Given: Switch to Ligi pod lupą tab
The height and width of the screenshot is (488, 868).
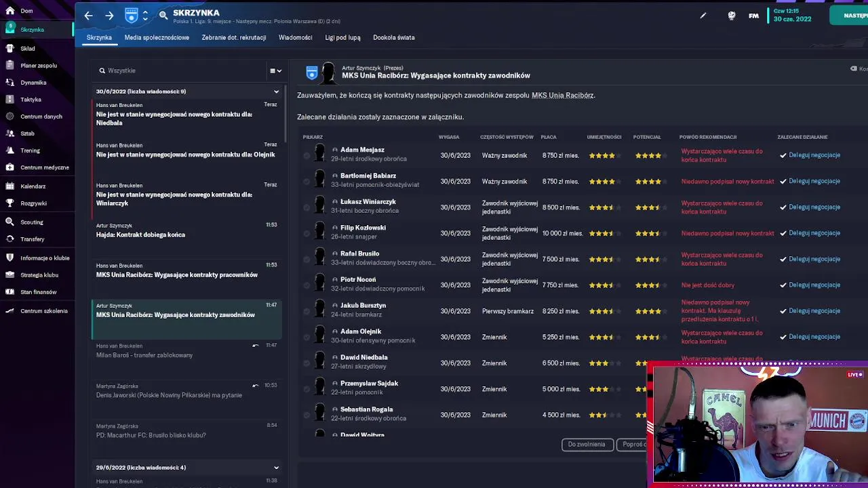Looking at the screenshot, I should point(342,38).
